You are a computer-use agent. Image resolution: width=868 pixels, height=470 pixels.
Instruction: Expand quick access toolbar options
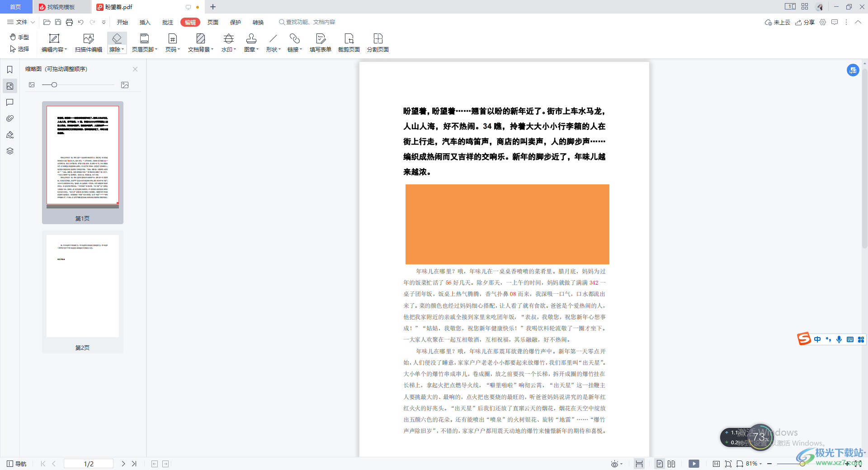click(104, 22)
